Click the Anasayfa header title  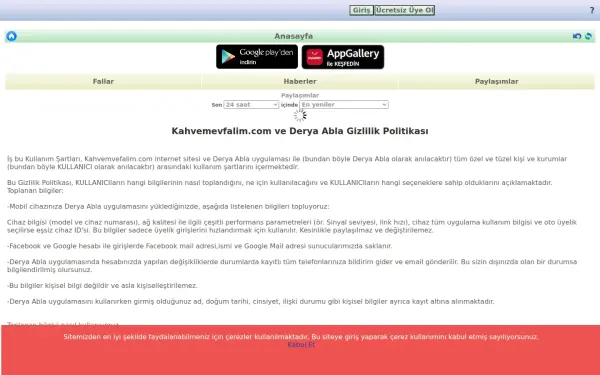pyautogui.click(x=293, y=36)
